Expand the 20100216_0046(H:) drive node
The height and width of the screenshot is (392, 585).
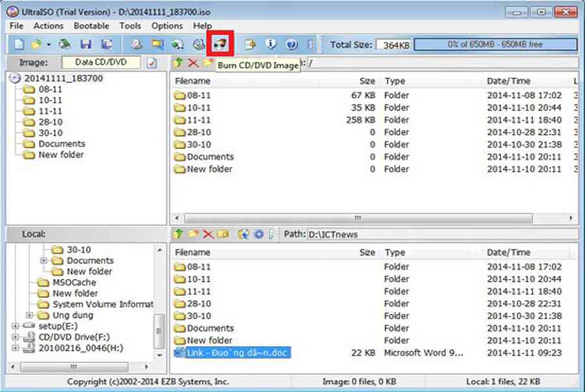point(16,348)
